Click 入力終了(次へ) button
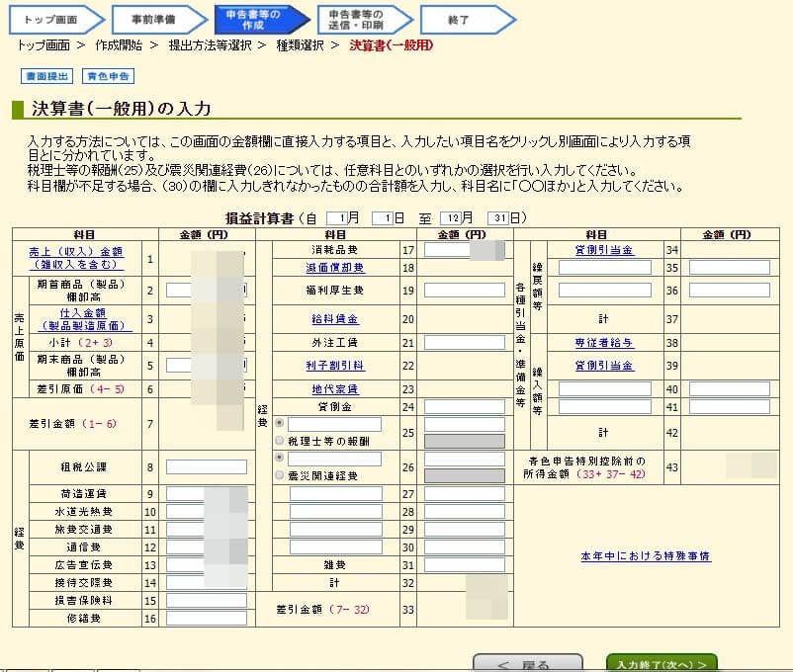The width and height of the screenshot is (793, 672). 661,663
